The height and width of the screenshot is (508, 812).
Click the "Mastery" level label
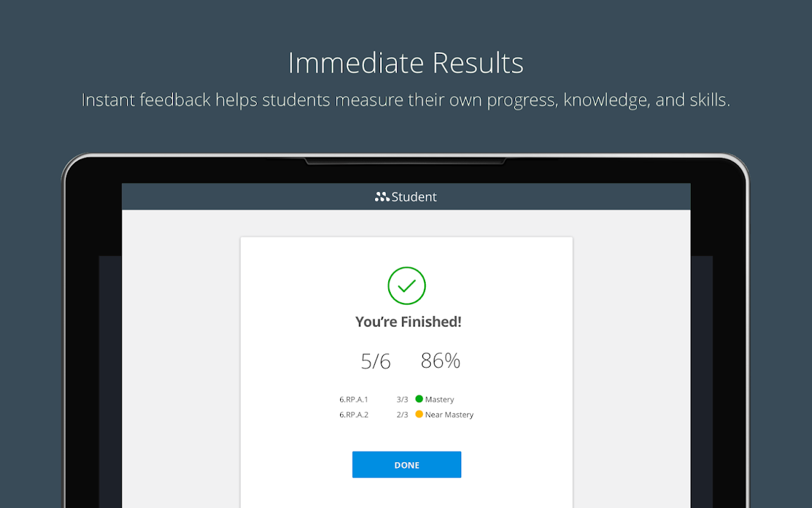point(440,399)
